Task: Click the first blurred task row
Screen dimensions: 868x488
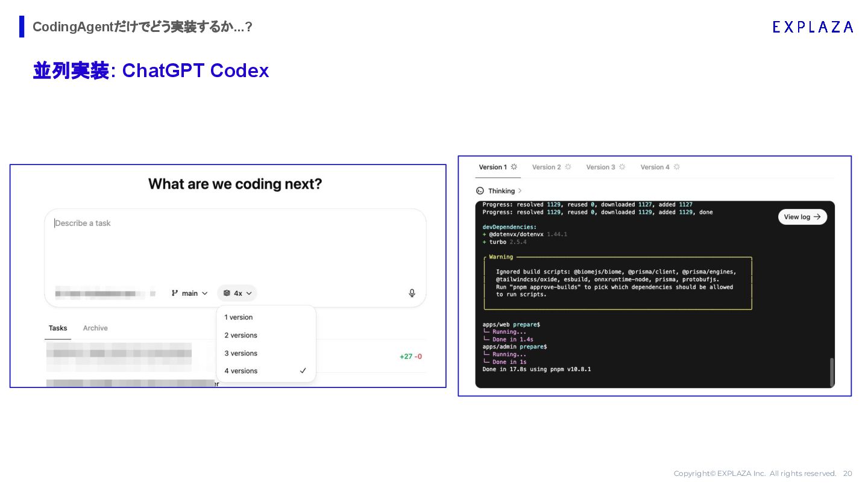Action: coord(119,357)
